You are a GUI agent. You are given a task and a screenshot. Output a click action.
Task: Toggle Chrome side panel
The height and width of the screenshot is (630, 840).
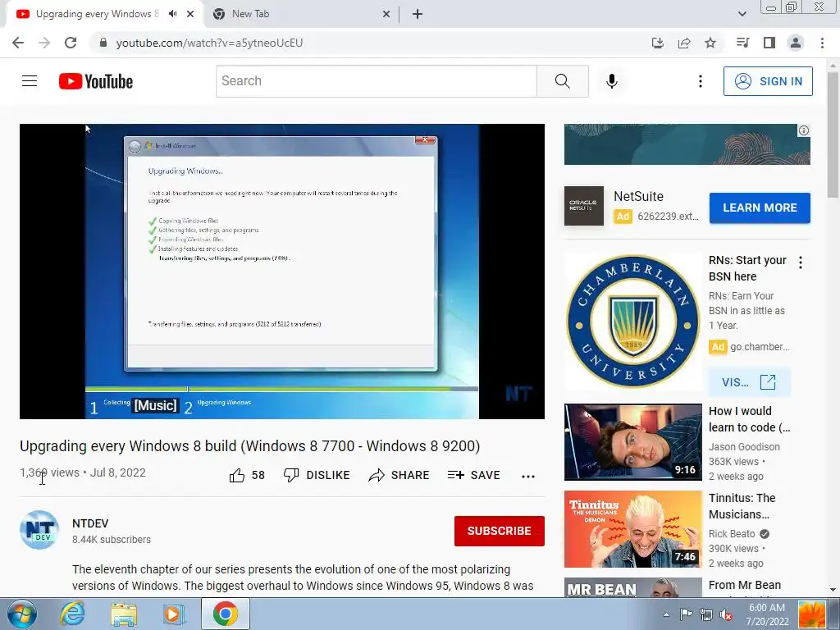tap(769, 43)
